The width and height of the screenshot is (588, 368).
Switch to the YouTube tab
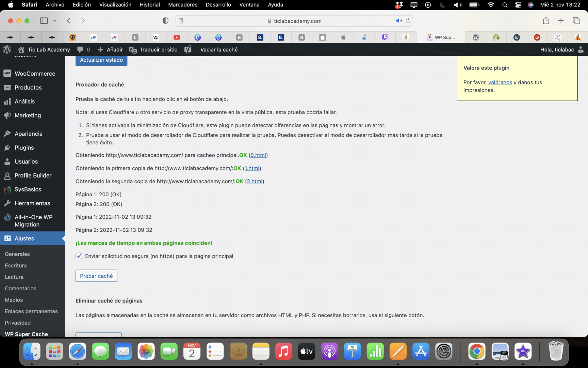(177, 37)
